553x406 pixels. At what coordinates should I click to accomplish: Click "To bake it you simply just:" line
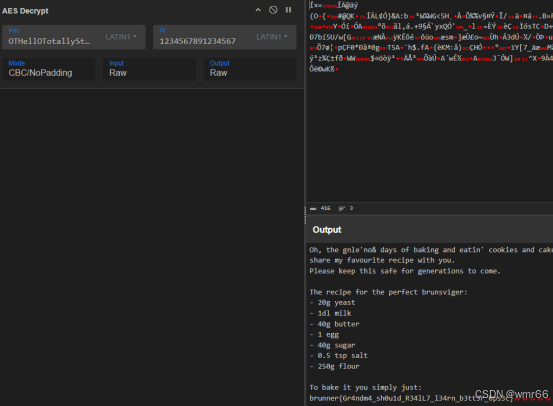pos(365,387)
